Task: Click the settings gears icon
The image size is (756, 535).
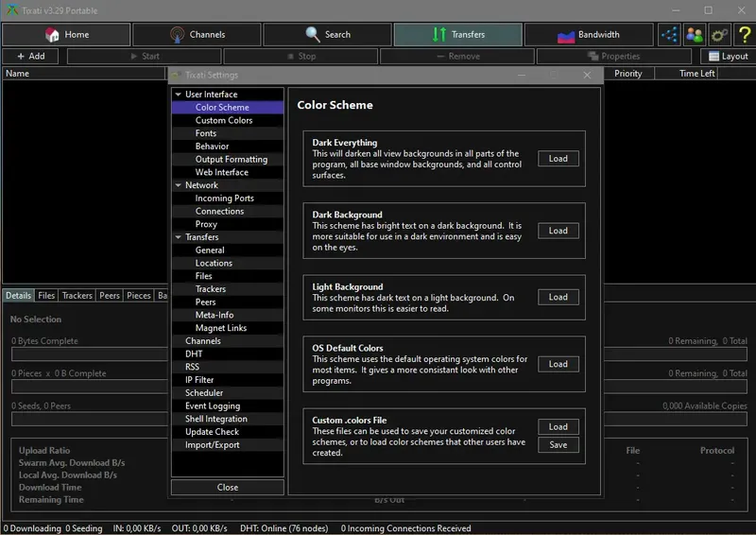Action: click(x=718, y=35)
